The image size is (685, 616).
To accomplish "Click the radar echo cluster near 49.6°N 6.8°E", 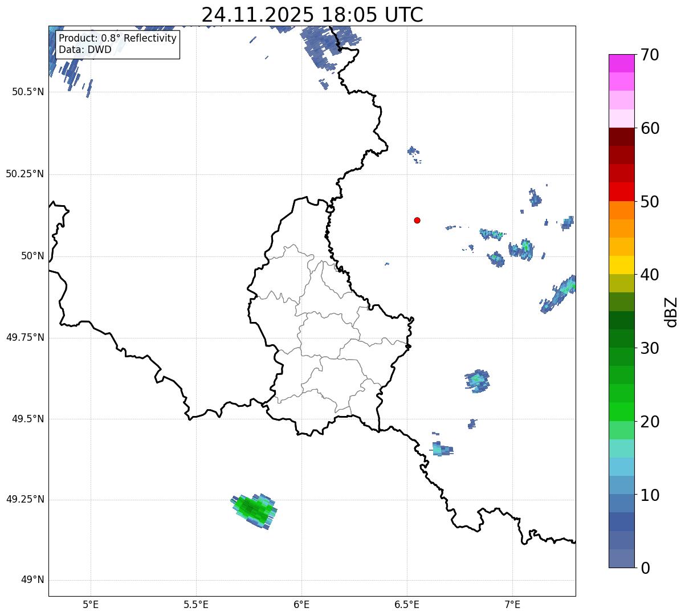I will [478, 381].
